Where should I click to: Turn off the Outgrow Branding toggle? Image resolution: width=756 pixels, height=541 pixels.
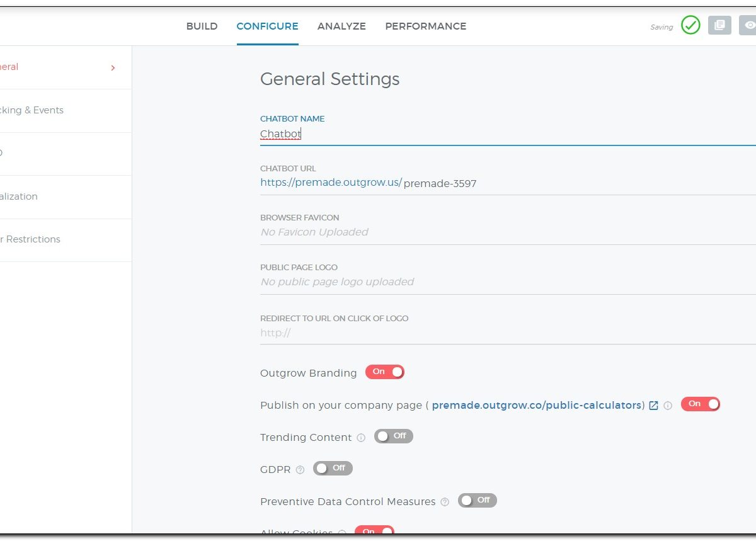(384, 372)
